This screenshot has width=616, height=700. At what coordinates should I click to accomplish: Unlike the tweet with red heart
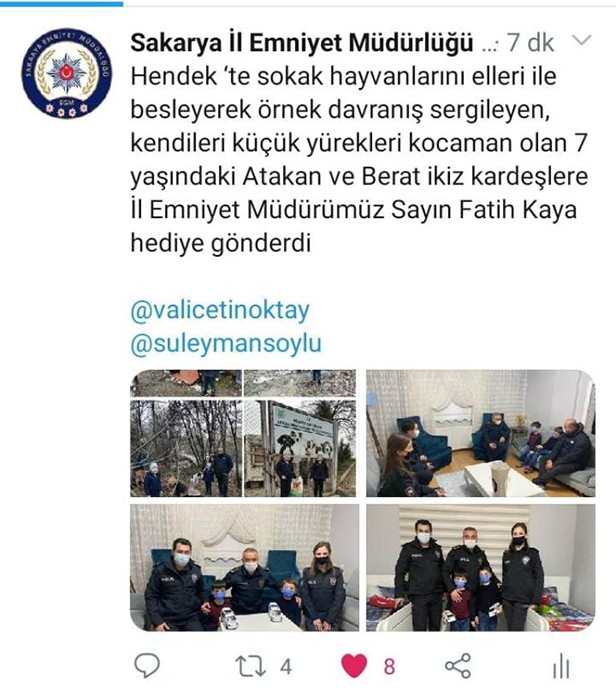tap(354, 666)
